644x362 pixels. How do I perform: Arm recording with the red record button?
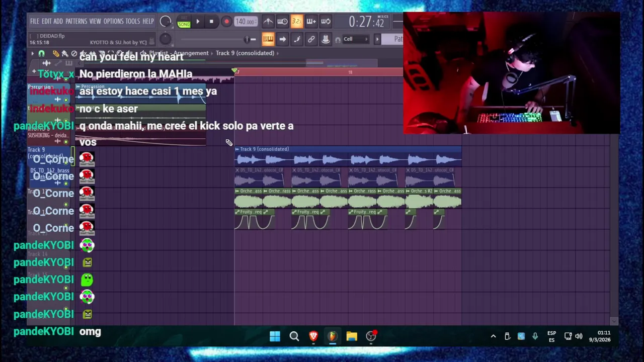click(226, 22)
